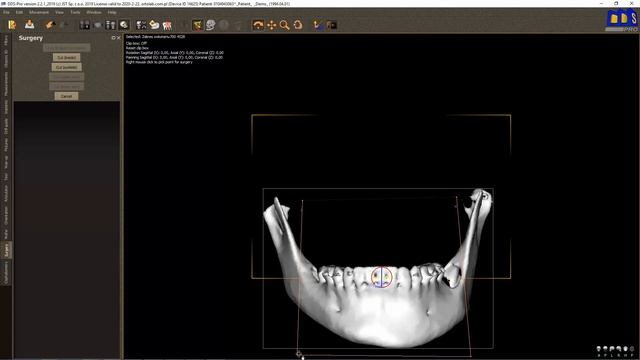The width and height of the screenshot is (640, 360).
Task: Click the circular manipulator on the teeth
Action: (x=382, y=277)
